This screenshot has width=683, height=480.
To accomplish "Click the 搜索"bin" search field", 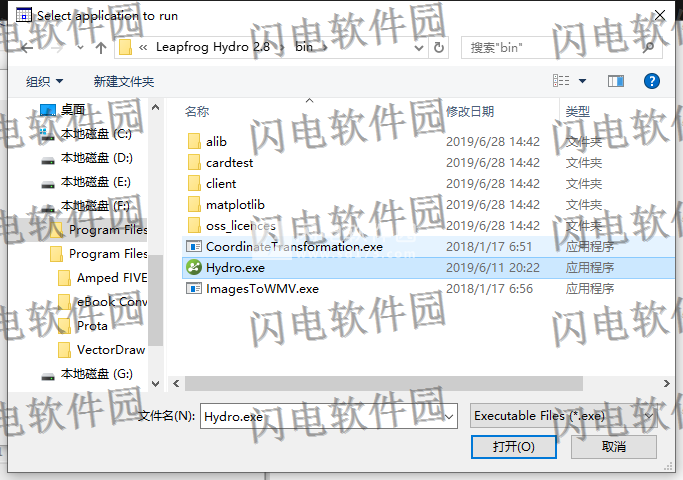I will tap(553, 47).
